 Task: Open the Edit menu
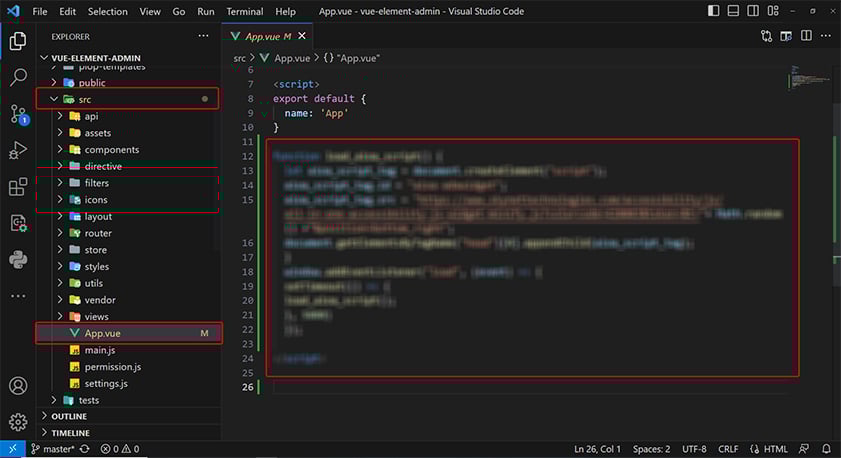coord(68,11)
